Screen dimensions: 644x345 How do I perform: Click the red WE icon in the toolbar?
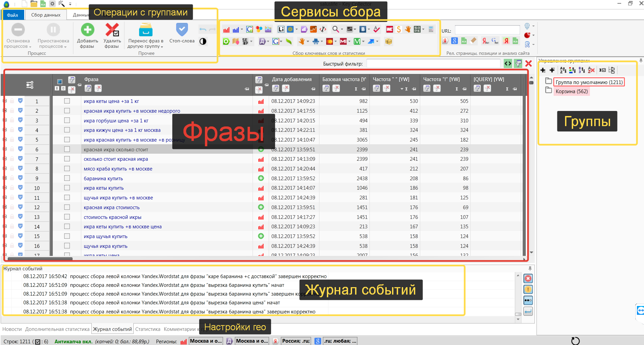[389, 30]
